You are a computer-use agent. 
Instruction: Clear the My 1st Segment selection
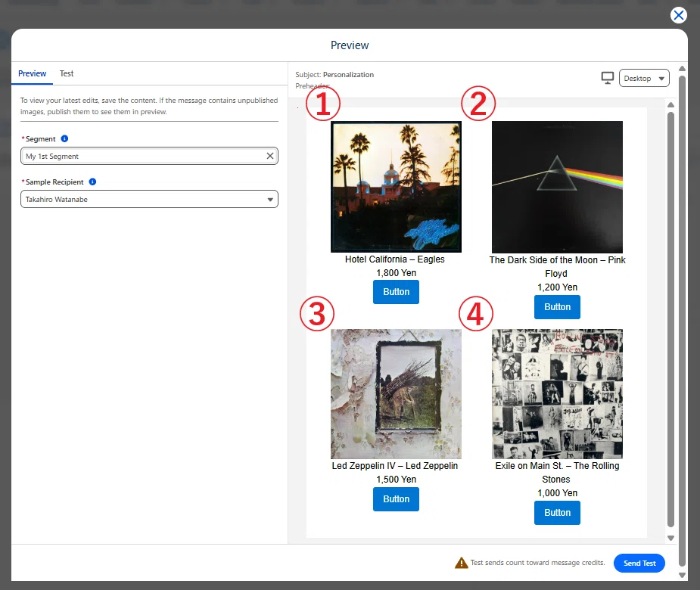[x=270, y=156]
